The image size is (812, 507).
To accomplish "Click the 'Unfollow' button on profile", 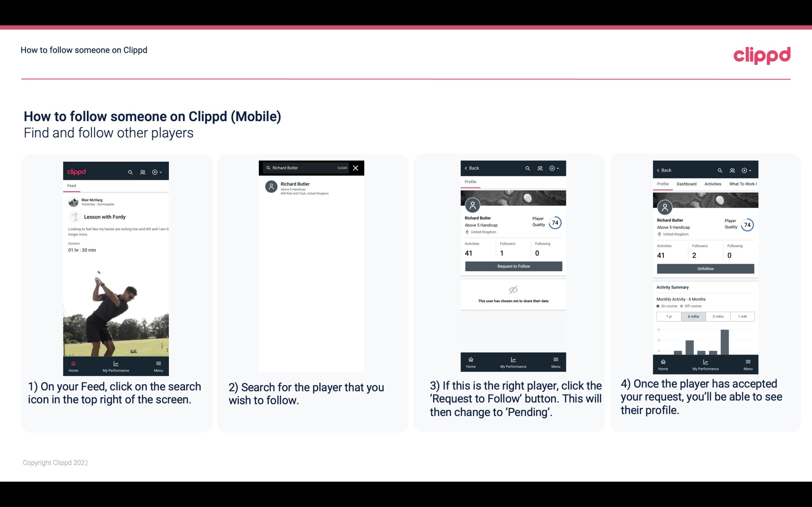I will [705, 268].
